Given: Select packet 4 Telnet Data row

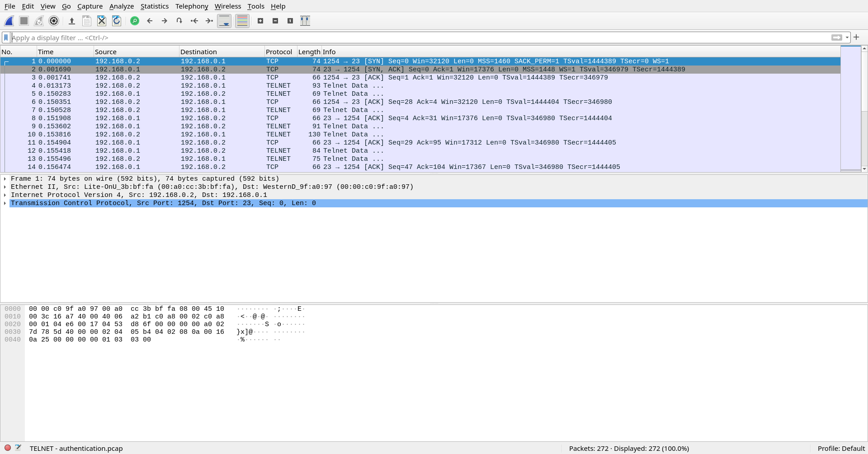Looking at the screenshot, I should [420, 86].
